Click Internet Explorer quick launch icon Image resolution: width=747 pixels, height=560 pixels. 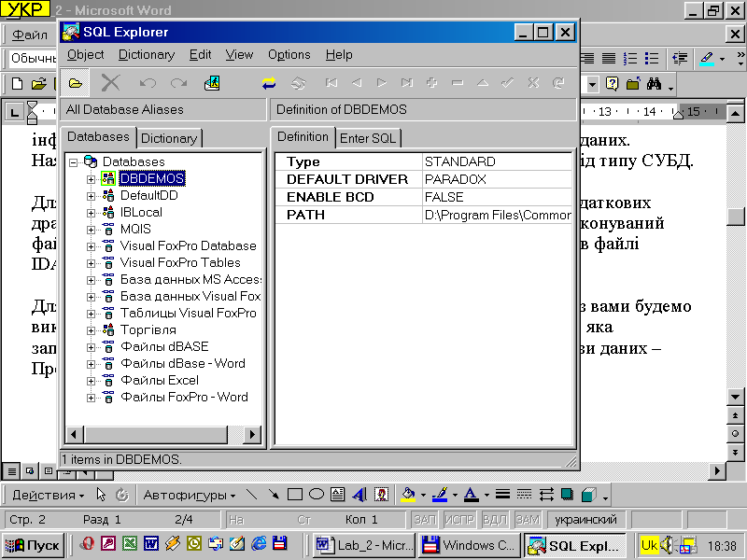click(x=259, y=543)
